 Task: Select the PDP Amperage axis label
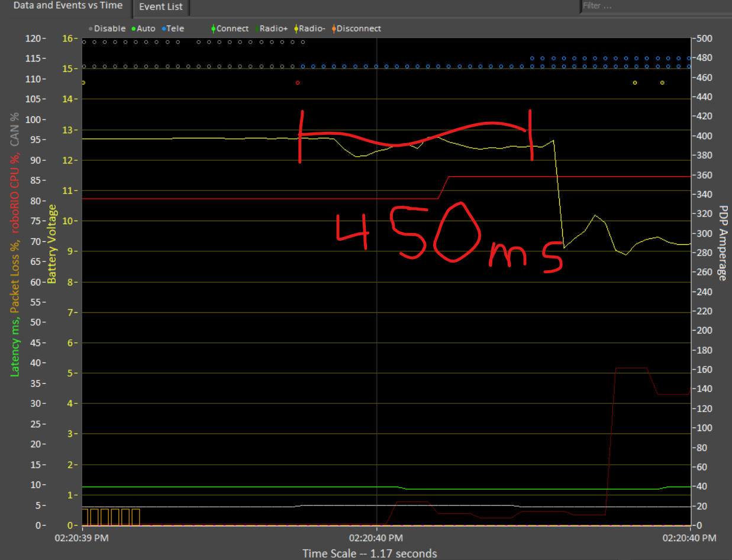[723, 243]
